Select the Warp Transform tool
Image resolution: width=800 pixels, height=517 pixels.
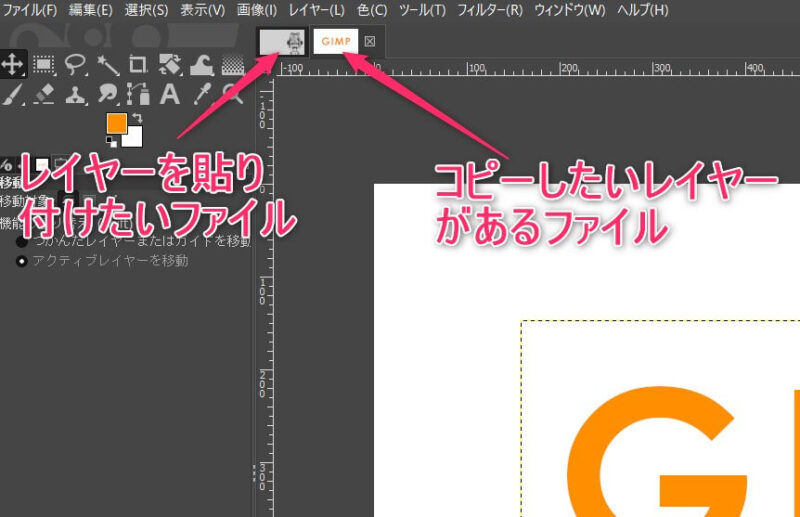coord(202,65)
